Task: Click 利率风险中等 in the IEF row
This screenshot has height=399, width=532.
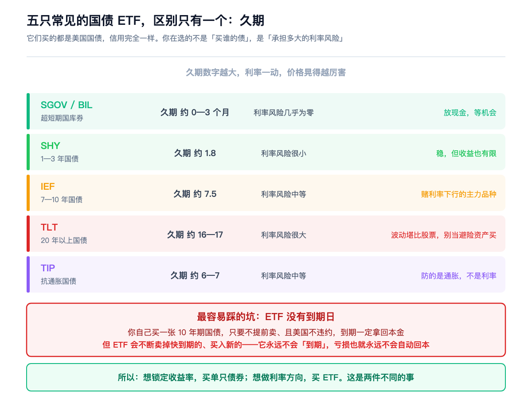Action: coord(284,194)
